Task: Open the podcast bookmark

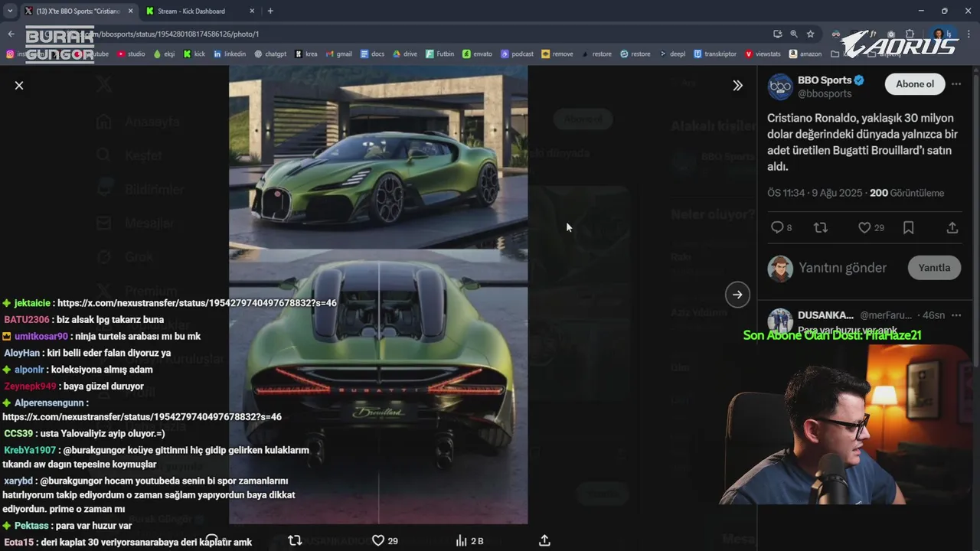Action: [x=518, y=54]
